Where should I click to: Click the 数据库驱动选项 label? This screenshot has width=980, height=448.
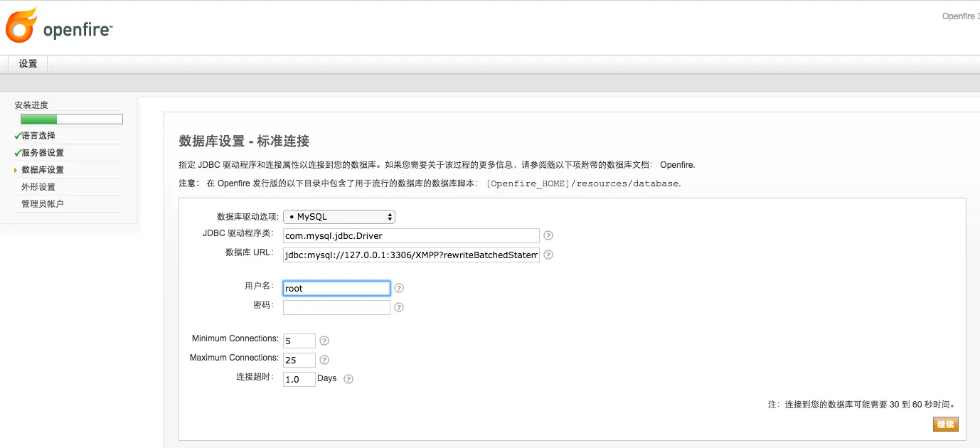[247, 217]
